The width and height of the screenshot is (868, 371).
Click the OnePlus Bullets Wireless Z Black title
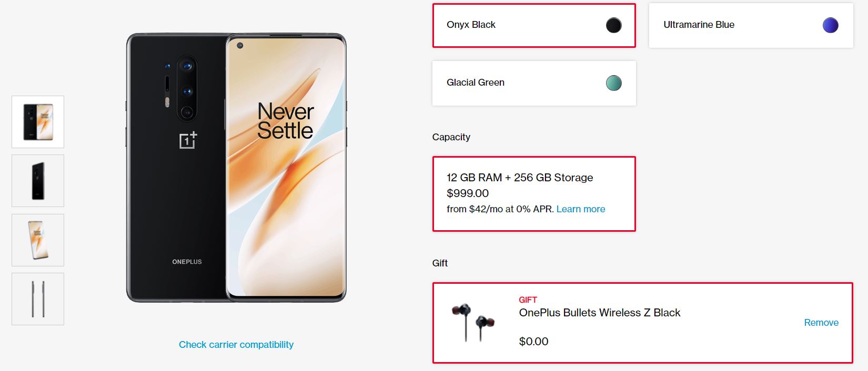coord(599,313)
